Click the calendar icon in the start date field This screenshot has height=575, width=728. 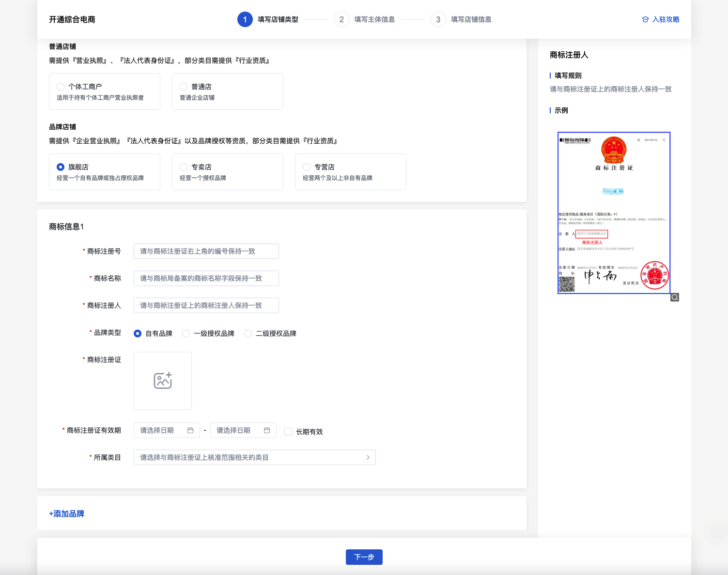pyautogui.click(x=190, y=430)
